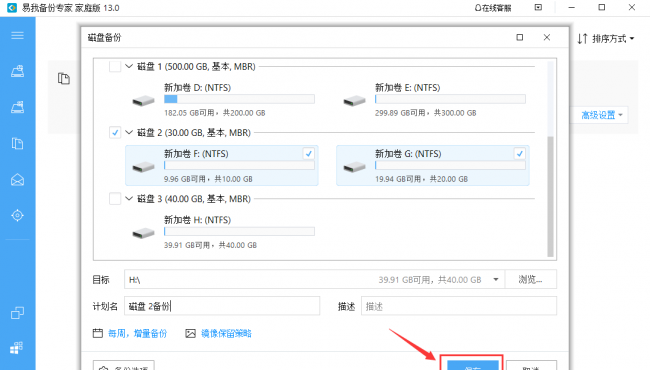The image size is (650, 370).
Task: Click the text 299.89 GB available of 300.00 GB
Action: coord(426,113)
